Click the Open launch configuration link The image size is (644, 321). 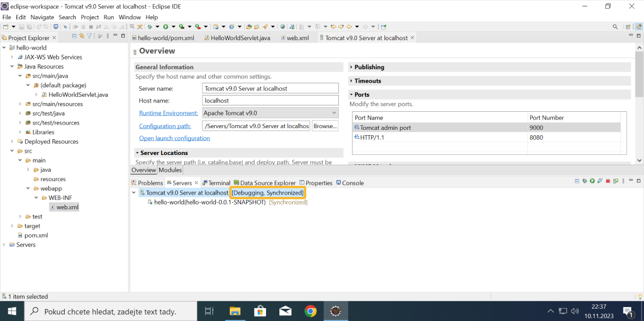tap(174, 138)
